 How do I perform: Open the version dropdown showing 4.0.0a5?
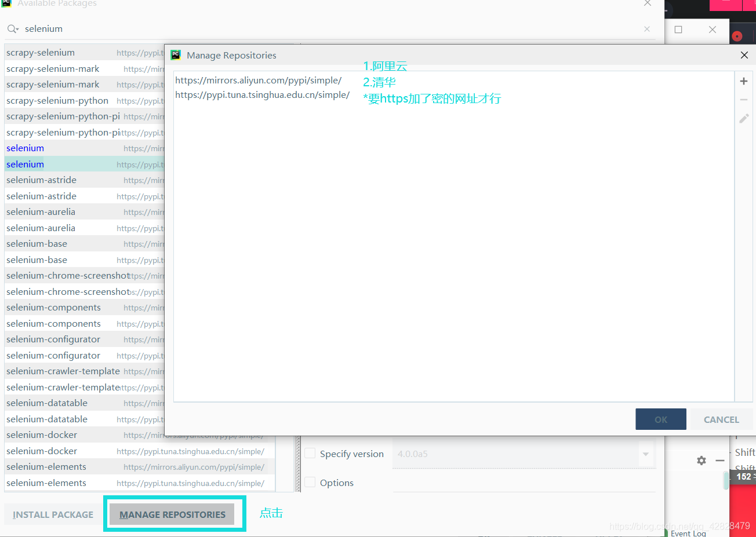coord(645,454)
